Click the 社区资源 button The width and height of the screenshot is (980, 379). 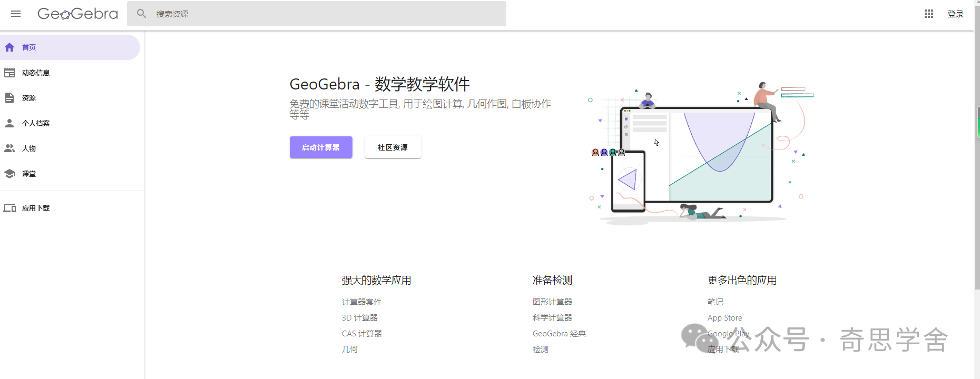pos(393,147)
